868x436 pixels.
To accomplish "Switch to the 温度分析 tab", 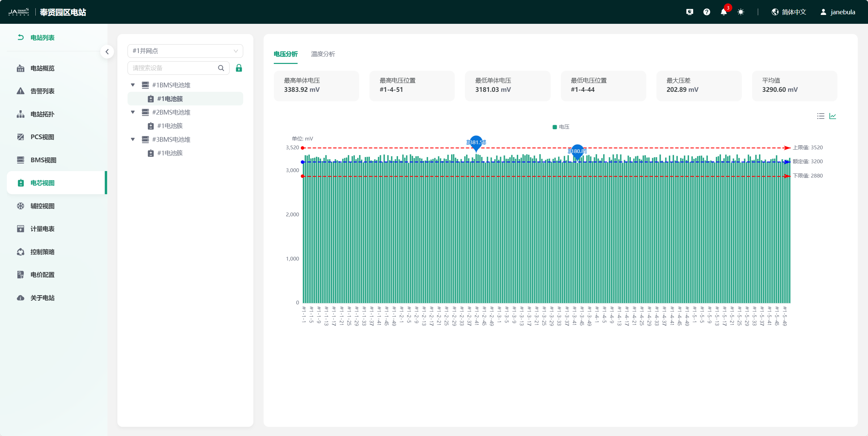I will [323, 54].
